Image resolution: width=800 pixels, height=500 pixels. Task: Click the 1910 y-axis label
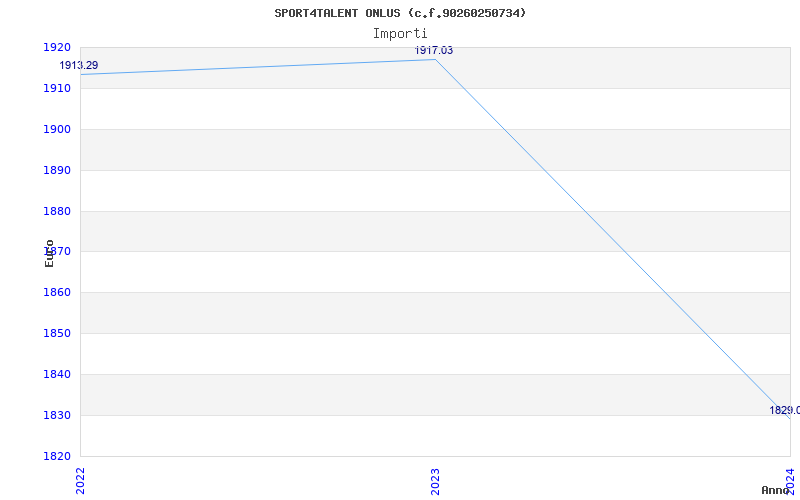coord(57,88)
